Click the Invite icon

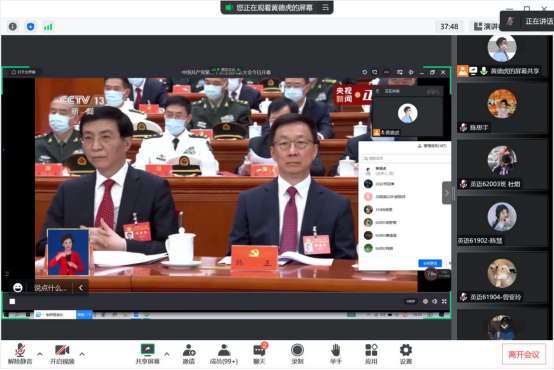[x=189, y=353]
